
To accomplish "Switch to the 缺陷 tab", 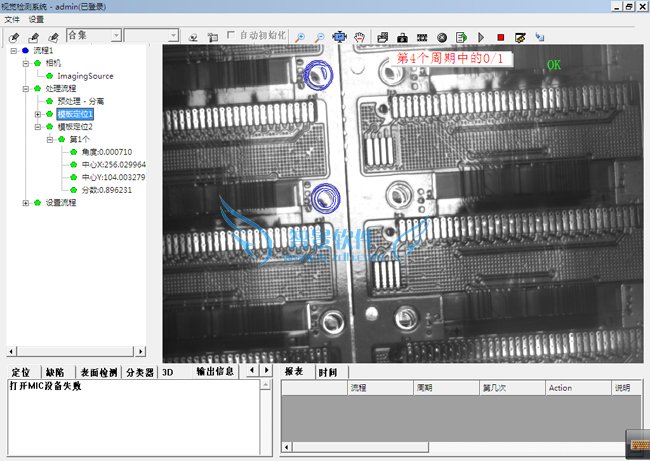I will coord(55,372).
